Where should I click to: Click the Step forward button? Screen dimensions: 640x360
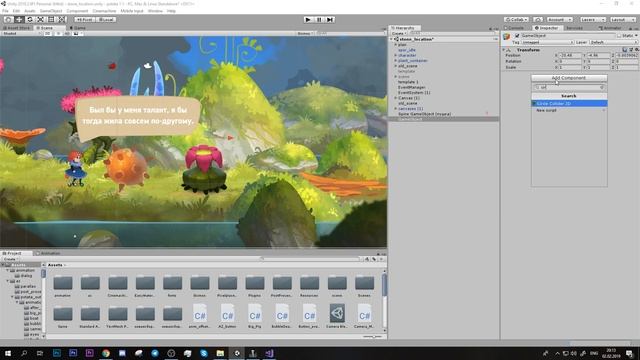[x=330, y=19]
